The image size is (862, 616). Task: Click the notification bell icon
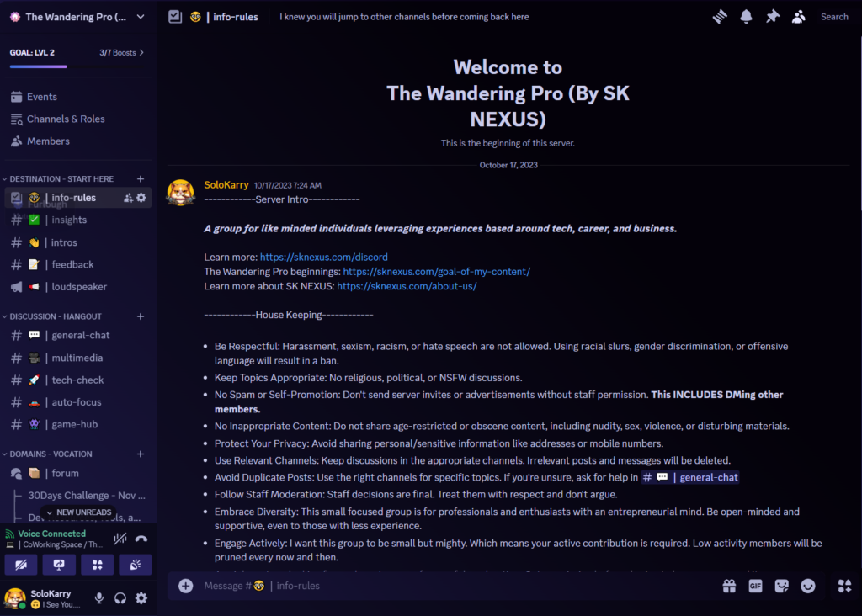[x=746, y=17]
